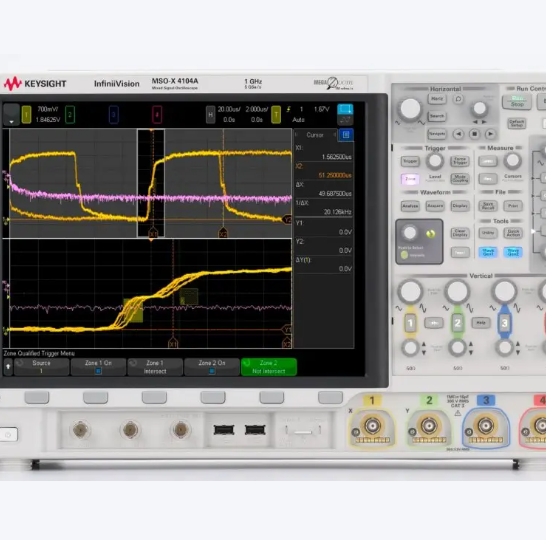Toggle the illuminated Zone button
The width and height of the screenshot is (546, 540).
pos(410,179)
